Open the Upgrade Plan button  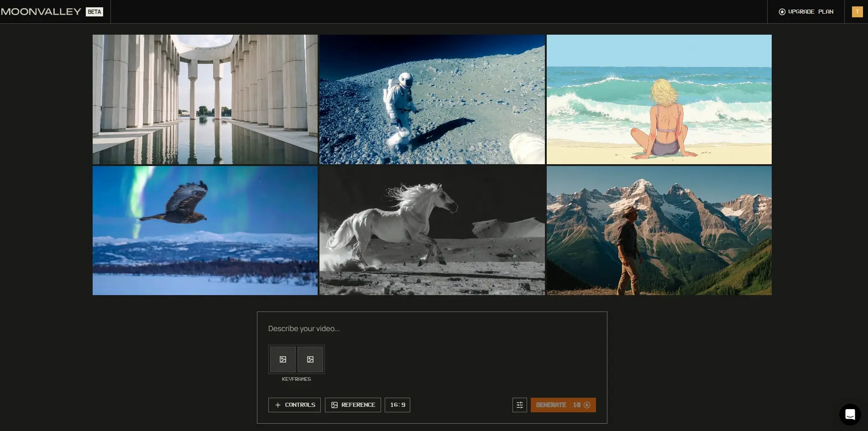click(x=806, y=12)
